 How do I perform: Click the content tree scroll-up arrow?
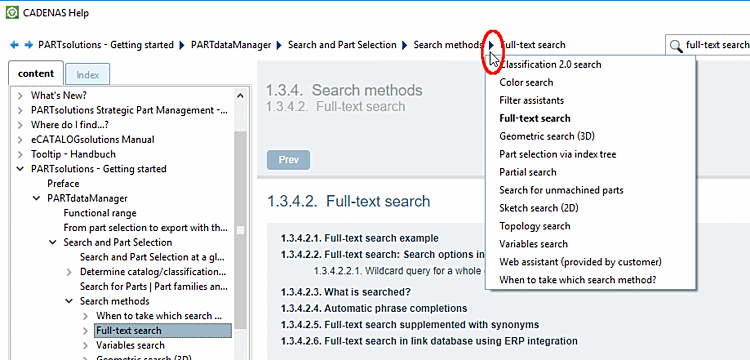pos(240,96)
